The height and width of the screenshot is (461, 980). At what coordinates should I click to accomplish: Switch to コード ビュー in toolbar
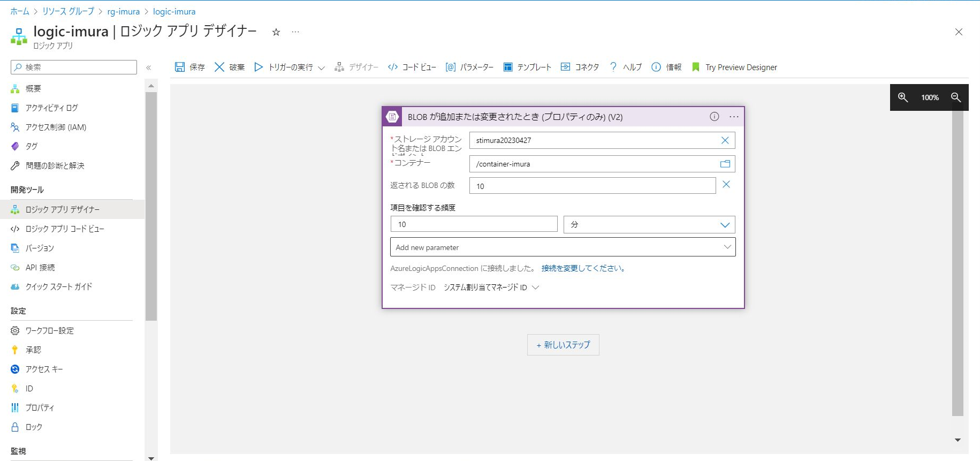coord(412,67)
